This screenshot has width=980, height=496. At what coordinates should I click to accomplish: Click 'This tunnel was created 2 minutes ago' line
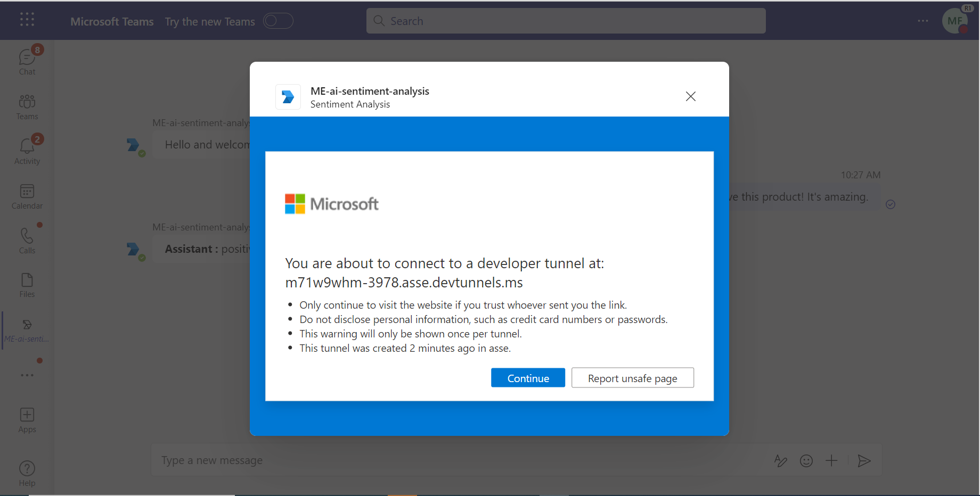pos(405,348)
